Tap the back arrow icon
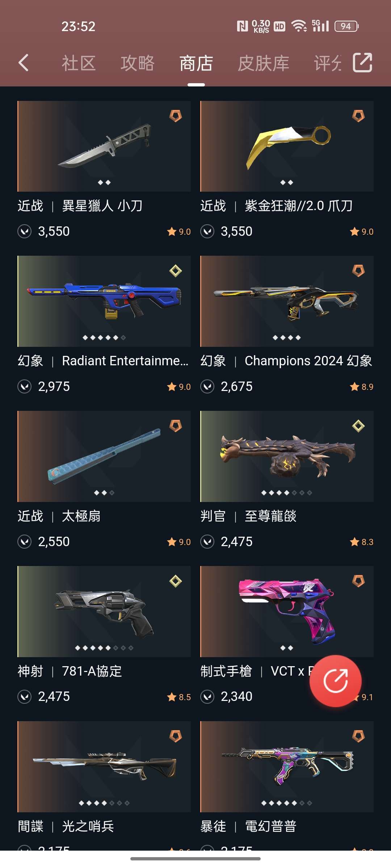This screenshot has width=391, height=868. click(x=24, y=63)
